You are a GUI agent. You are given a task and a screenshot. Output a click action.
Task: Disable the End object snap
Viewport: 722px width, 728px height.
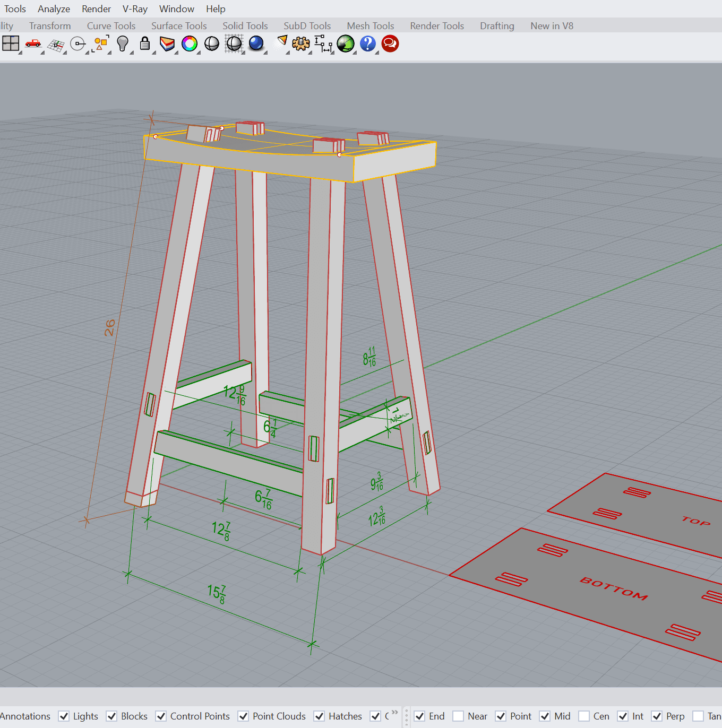tap(419, 716)
